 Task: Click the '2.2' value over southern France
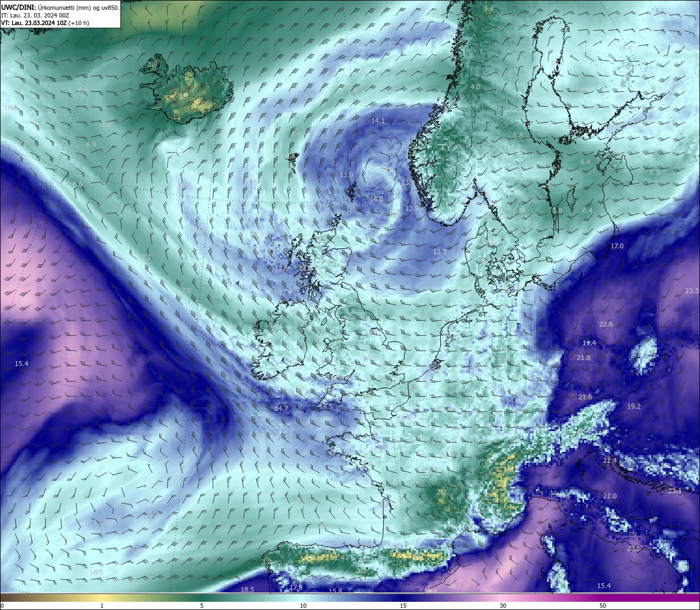coord(441,492)
